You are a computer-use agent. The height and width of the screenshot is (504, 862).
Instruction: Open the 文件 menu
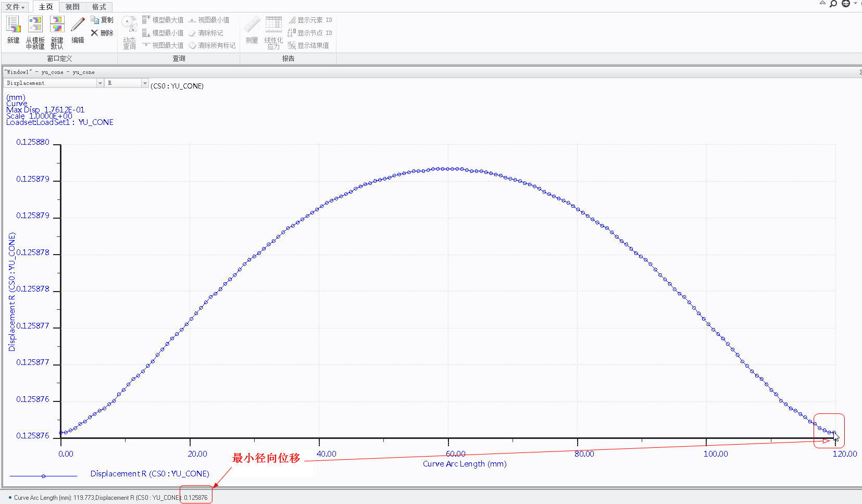pyautogui.click(x=15, y=7)
